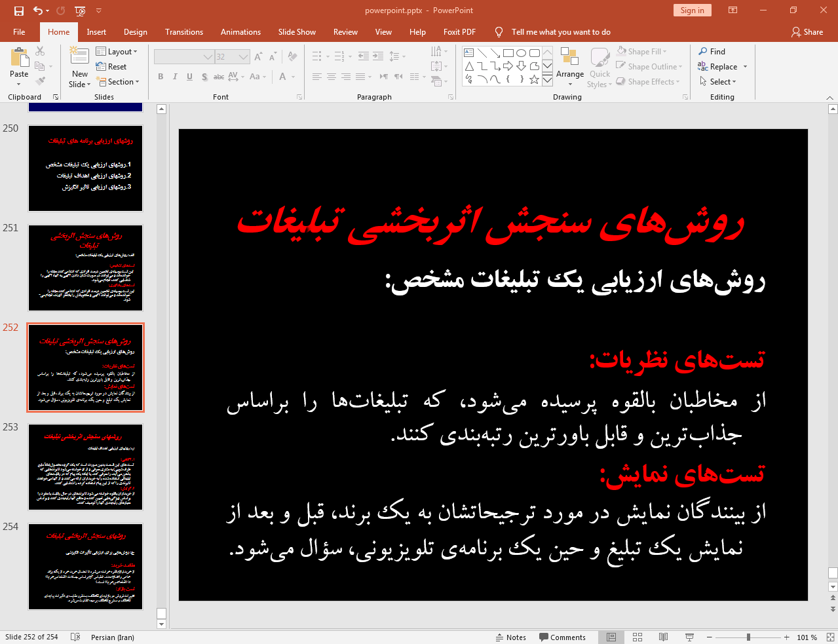Click the zoom in plus button
This screenshot has width=838, height=644.
point(787,637)
